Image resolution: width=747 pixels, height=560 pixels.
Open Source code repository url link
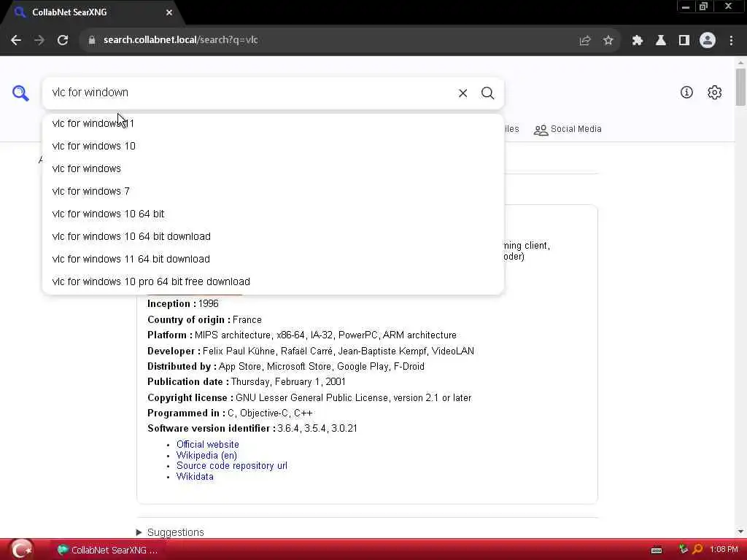232,466
